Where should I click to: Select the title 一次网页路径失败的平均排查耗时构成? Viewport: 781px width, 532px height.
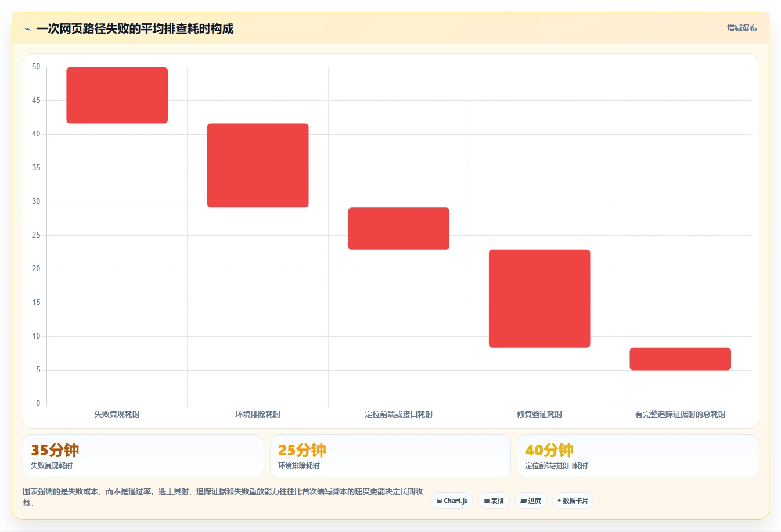[135, 28]
